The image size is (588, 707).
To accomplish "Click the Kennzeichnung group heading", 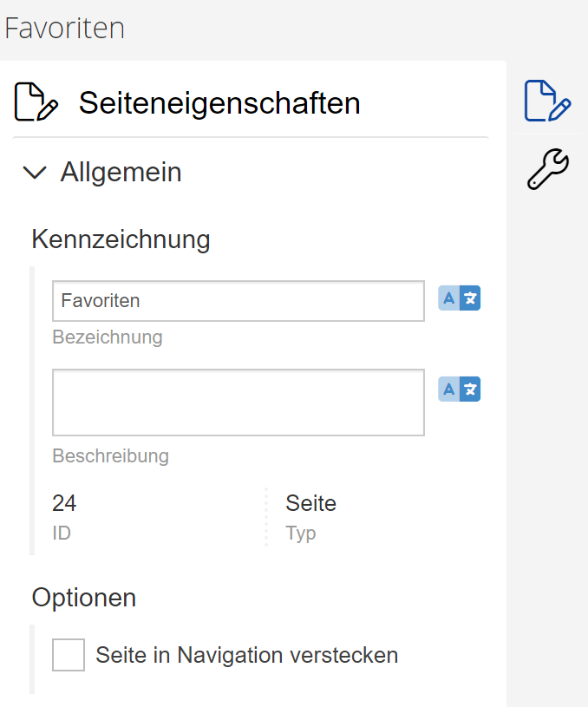I will pos(121,239).
